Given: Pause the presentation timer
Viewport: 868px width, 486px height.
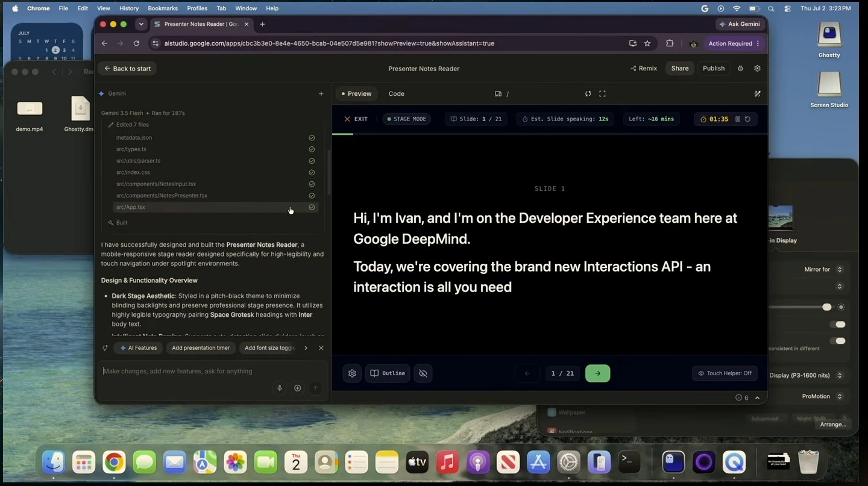Looking at the screenshot, I should (x=737, y=119).
